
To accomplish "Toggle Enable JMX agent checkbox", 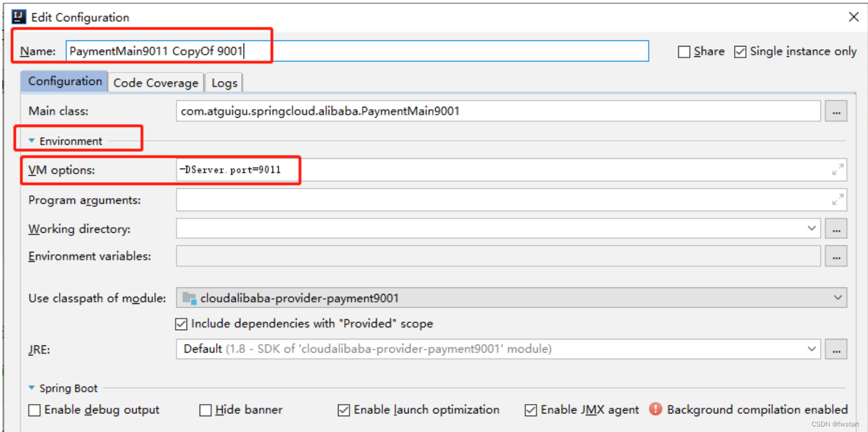I will point(531,410).
